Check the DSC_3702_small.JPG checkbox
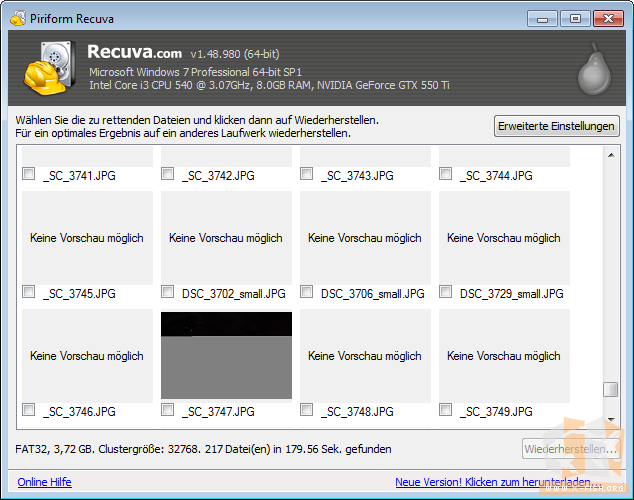Image resolution: width=634 pixels, height=500 pixels. tap(167, 292)
